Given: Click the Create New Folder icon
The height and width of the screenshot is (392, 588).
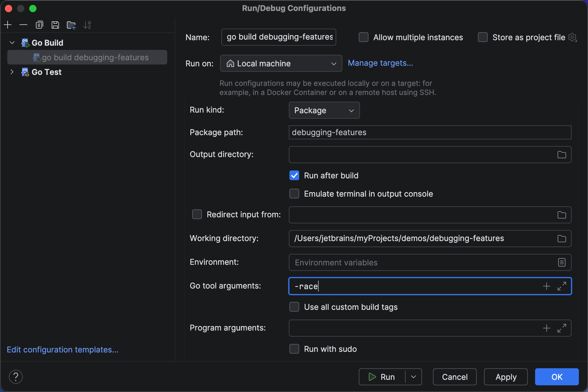Looking at the screenshot, I should pos(71,25).
